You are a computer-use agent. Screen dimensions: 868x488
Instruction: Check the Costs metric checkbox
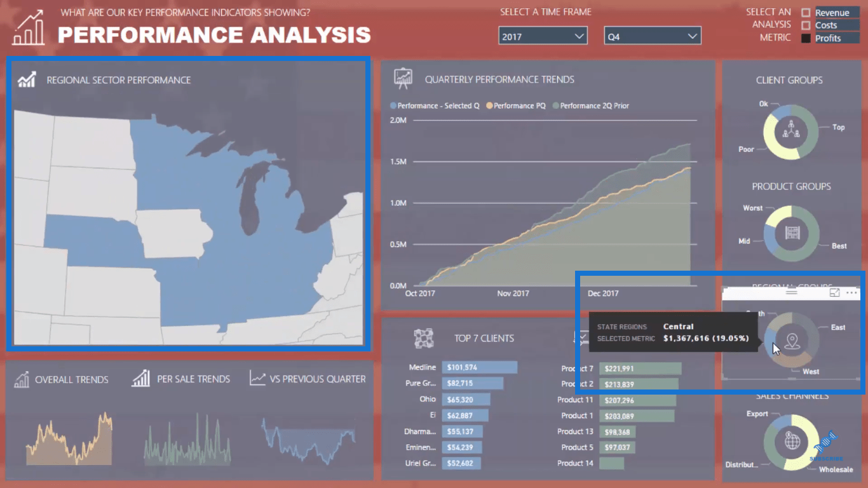coord(806,25)
